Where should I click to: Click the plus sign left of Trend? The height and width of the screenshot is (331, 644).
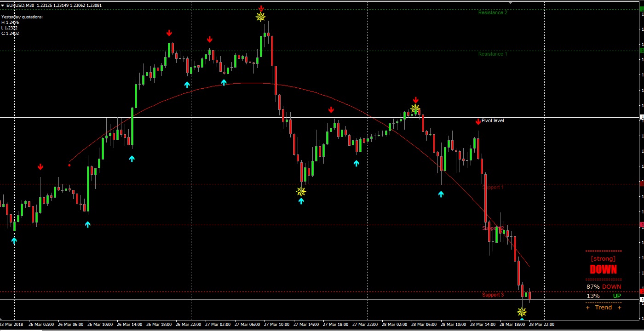pos(588,308)
